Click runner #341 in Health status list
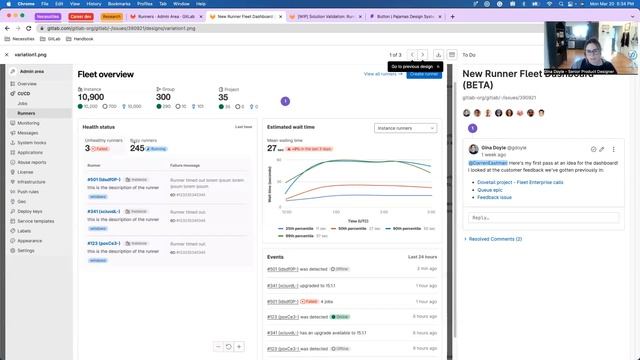Viewport: 640px width, 360px height. (x=104, y=211)
